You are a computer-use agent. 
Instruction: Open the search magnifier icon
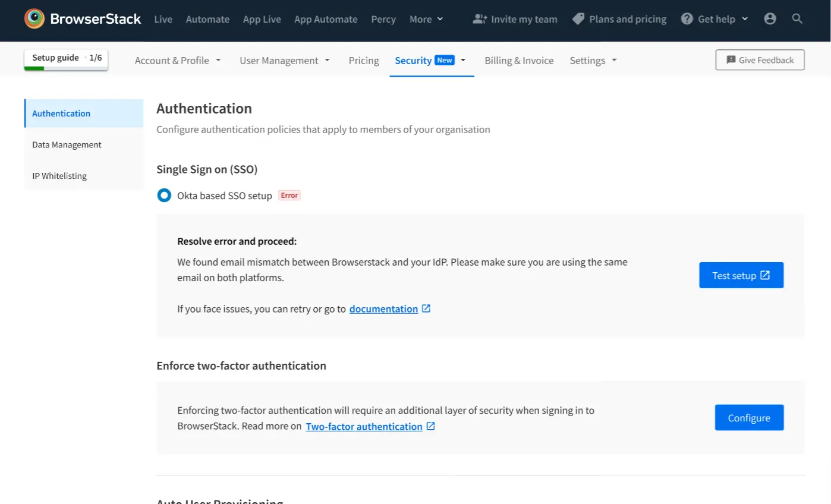pos(798,19)
